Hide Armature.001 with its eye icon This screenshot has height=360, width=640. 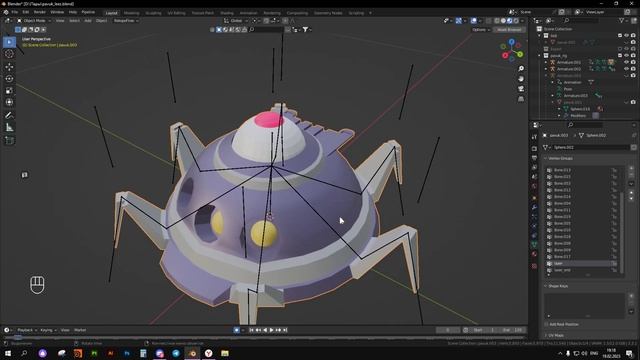point(627,62)
